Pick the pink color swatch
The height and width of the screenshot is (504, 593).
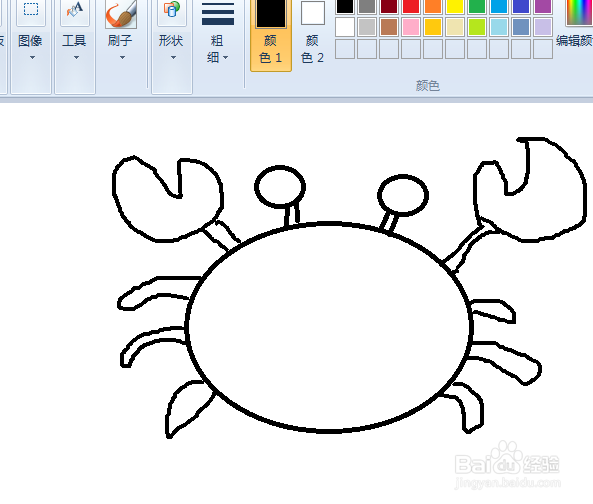click(411, 27)
